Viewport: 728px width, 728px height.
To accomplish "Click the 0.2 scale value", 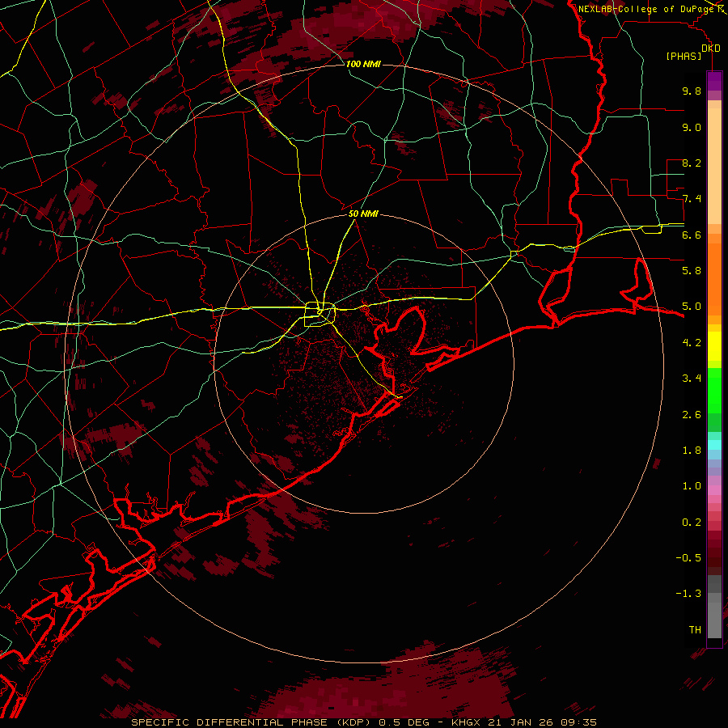I will (x=692, y=523).
